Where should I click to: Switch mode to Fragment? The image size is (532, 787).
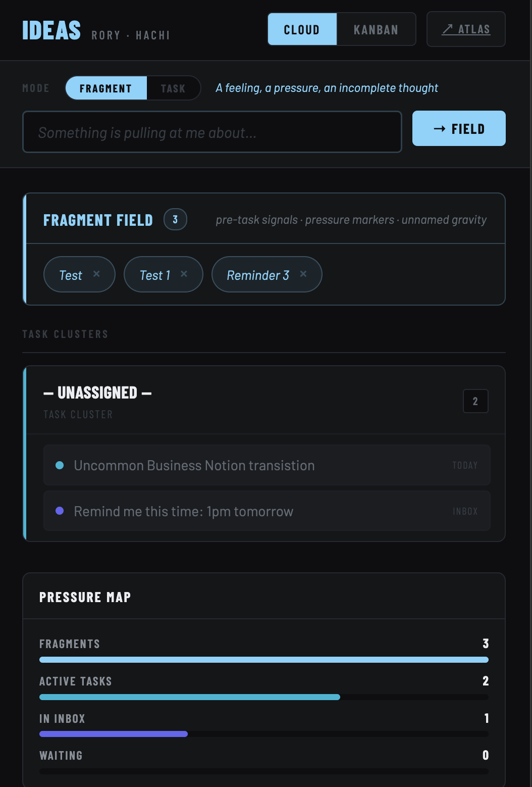click(106, 88)
